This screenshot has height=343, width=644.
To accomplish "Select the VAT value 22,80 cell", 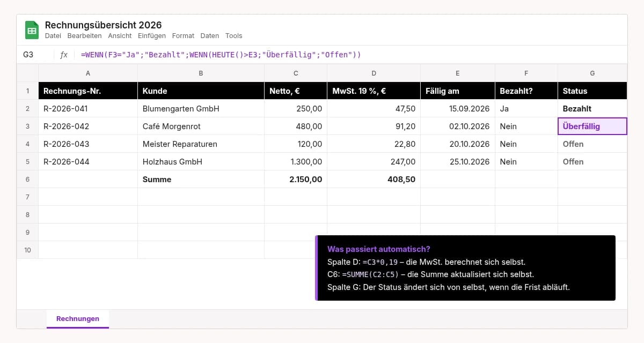I will [374, 144].
